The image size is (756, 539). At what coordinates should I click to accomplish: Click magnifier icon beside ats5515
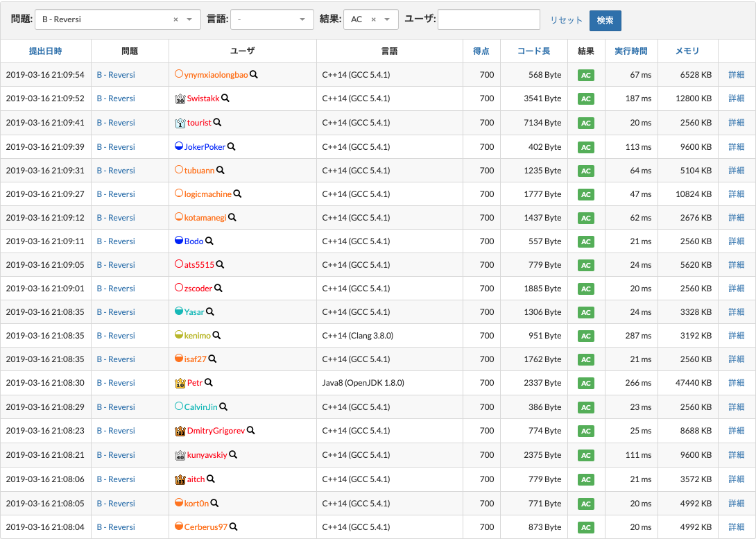[220, 265]
